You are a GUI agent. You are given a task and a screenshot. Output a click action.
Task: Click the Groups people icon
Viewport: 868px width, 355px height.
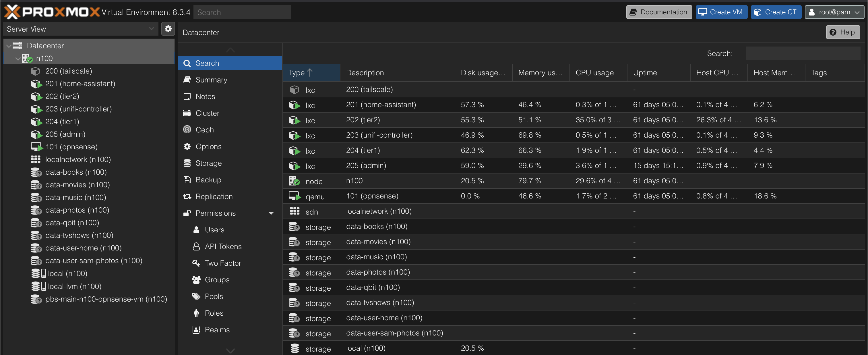tap(196, 279)
